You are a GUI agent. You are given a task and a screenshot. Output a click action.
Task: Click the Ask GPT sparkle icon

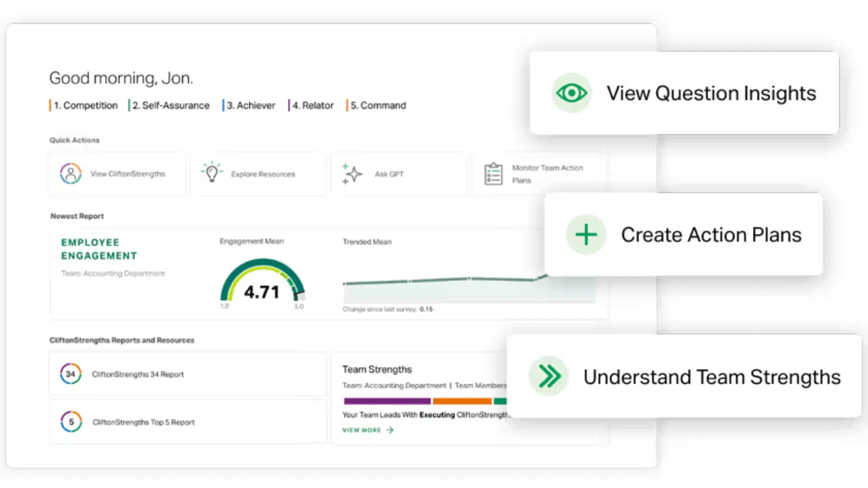pyautogui.click(x=352, y=174)
